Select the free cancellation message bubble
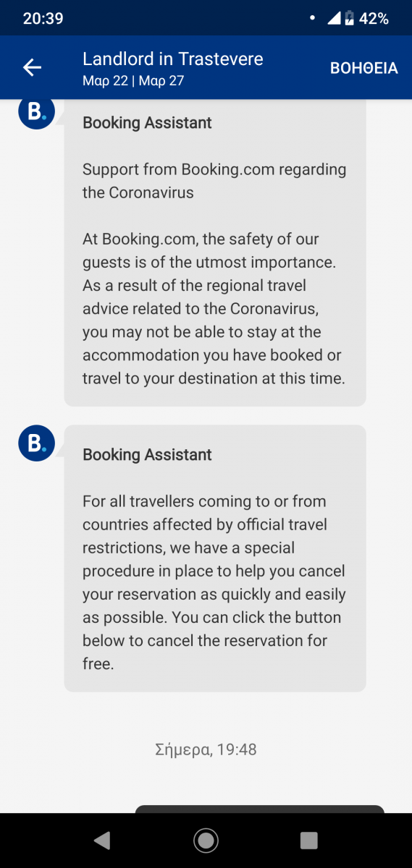 pyautogui.click(x=215, y=558)
